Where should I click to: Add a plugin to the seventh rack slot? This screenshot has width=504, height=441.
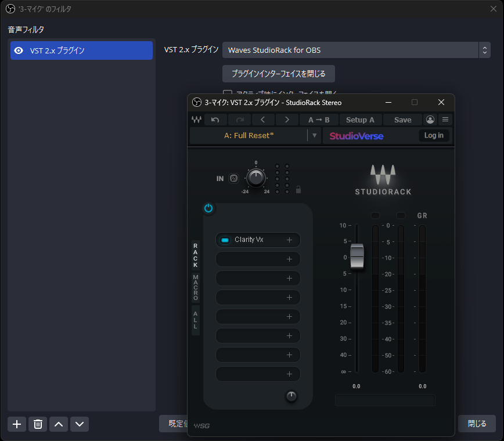(289, 355)
